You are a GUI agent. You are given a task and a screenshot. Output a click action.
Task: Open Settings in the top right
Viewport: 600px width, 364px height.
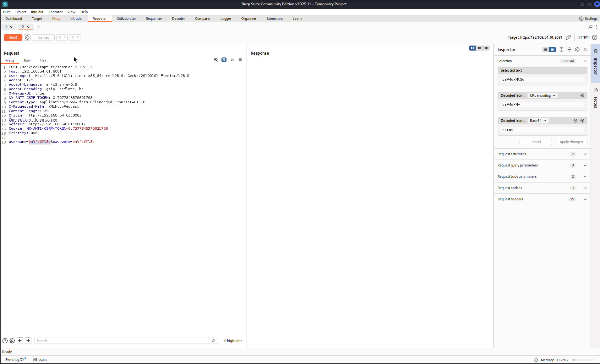click(588, 19)
